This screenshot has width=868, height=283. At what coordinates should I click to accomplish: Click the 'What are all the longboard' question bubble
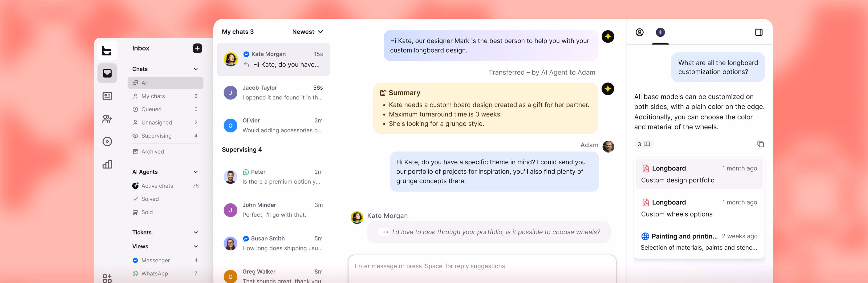(718, 67)
